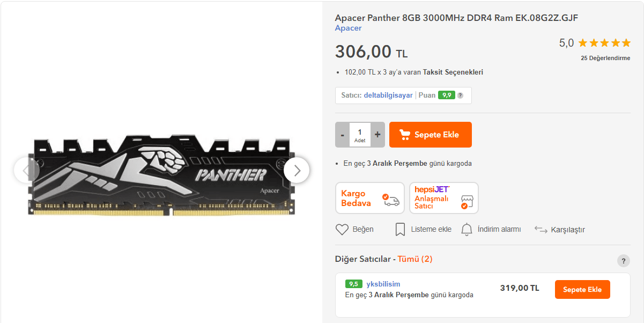Add yksbilisim offer to cart
Image resolution: width=644 pixels, height=323 pixels.
pyautogui.click(x=582, y=290)
